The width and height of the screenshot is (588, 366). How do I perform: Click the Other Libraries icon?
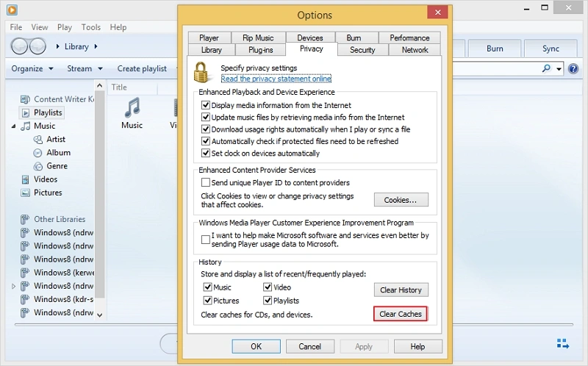[25, 219]
